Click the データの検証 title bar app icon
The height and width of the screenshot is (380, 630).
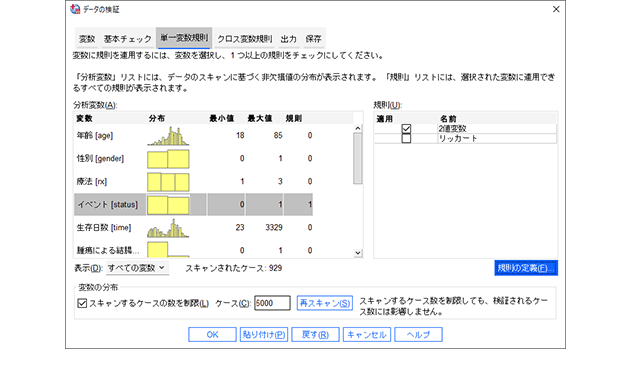(75, 9)
